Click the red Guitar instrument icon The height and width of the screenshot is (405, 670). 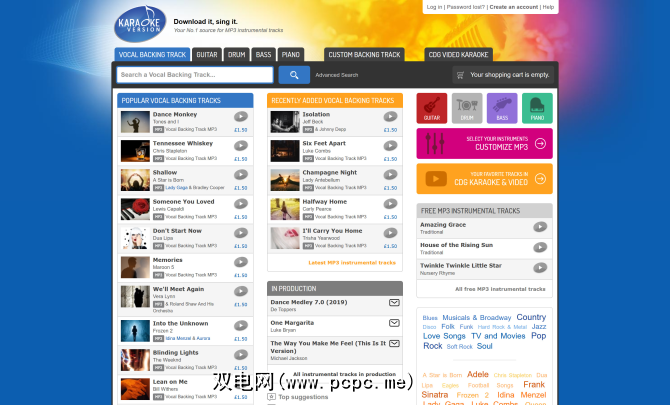pyautogui.click(x=432, y=108)
